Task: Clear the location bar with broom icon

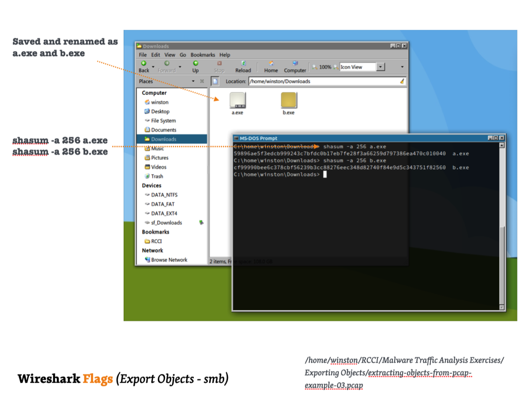Action: click(x=402, y=81)
